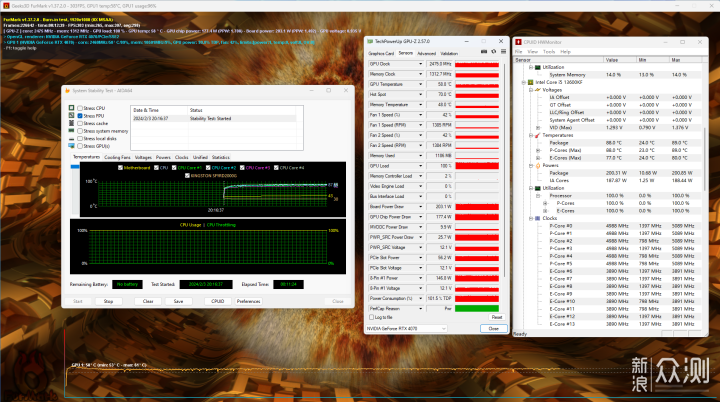Click the FurMark icon in window title bar
Image resolution: width=720 pixels, height=402 pixels.
click(x=6, y=6)
